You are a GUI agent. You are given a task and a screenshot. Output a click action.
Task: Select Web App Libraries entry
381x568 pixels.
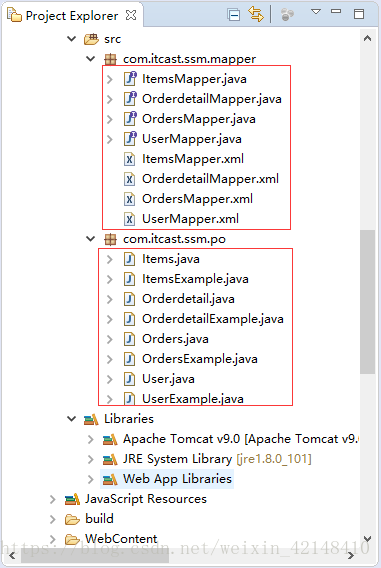click(177, 479)
